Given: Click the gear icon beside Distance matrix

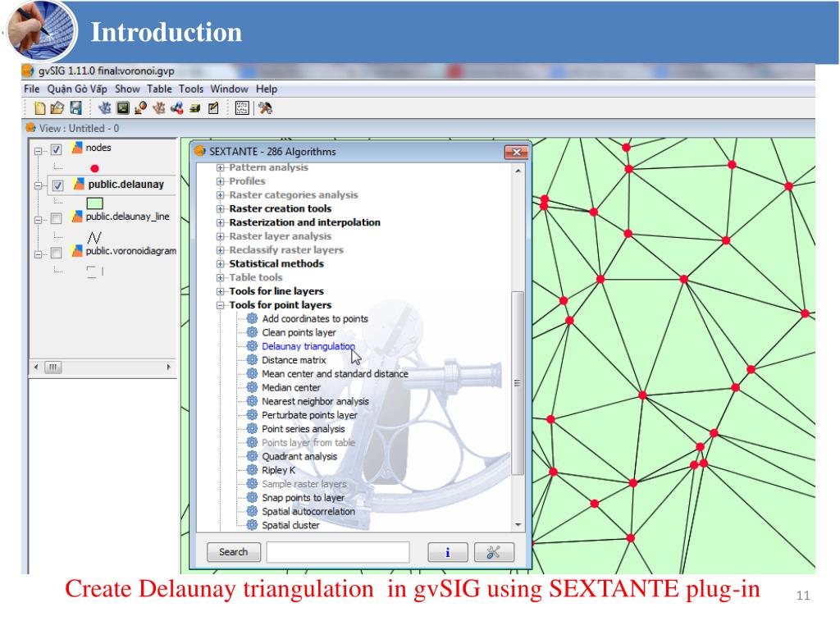Looking at the screenshot, I should (x=252, y=360).
